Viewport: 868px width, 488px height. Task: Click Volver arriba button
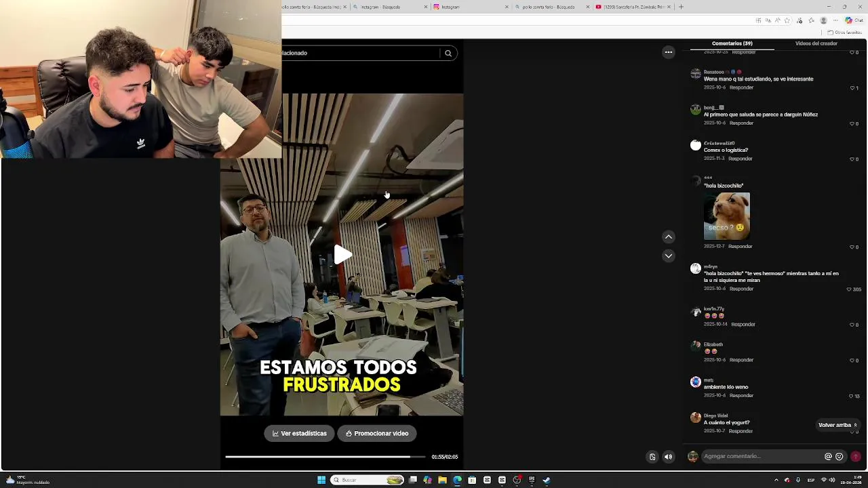point(838,425)
